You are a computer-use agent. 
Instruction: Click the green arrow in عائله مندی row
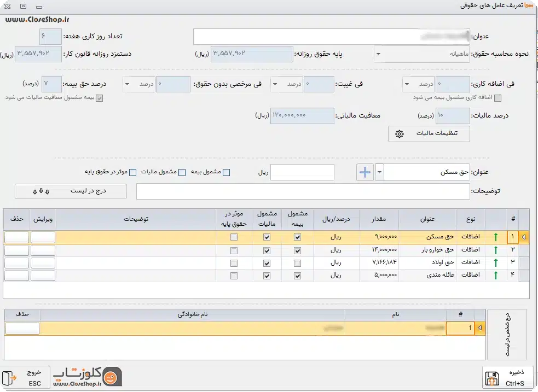(495, 275)
